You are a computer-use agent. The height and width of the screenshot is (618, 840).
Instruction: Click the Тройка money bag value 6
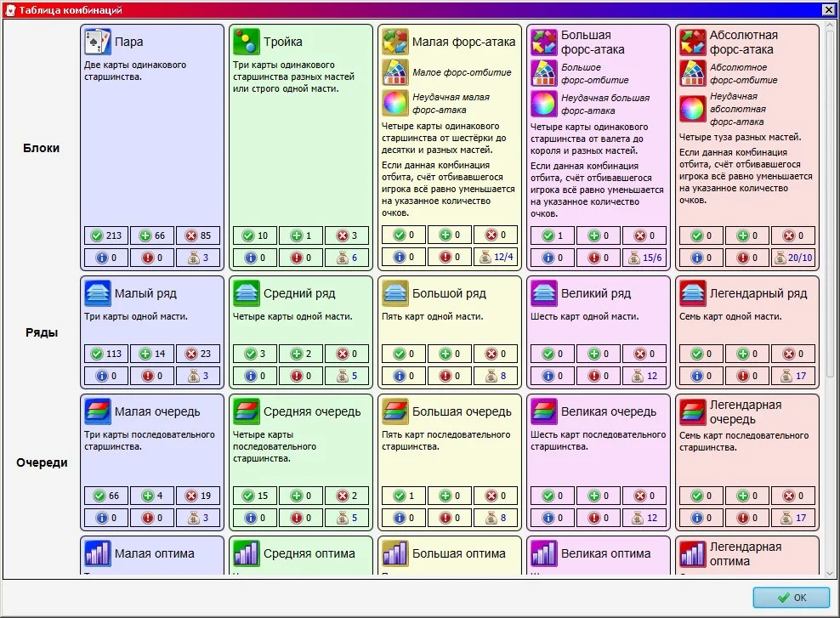tap(347, 258)
